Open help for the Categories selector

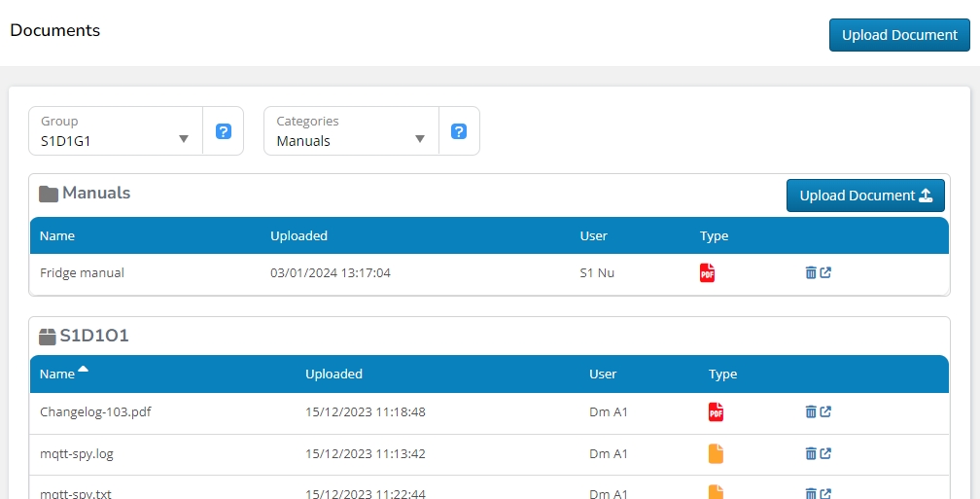point(459,131)
